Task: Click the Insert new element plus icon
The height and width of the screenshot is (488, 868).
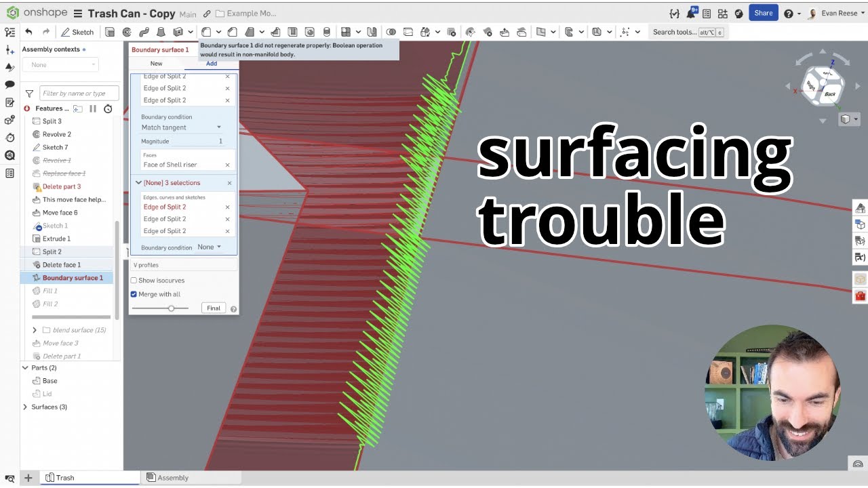Action: click(28, 478)
